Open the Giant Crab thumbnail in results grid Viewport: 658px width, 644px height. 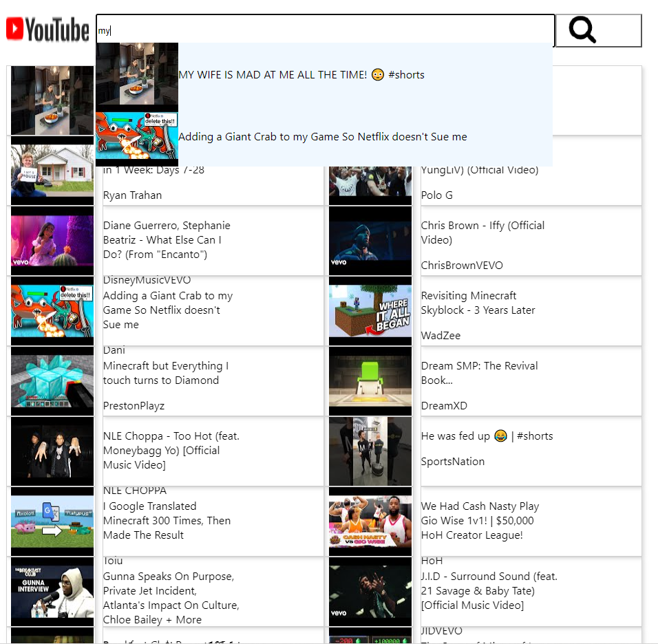click(52, 311)
